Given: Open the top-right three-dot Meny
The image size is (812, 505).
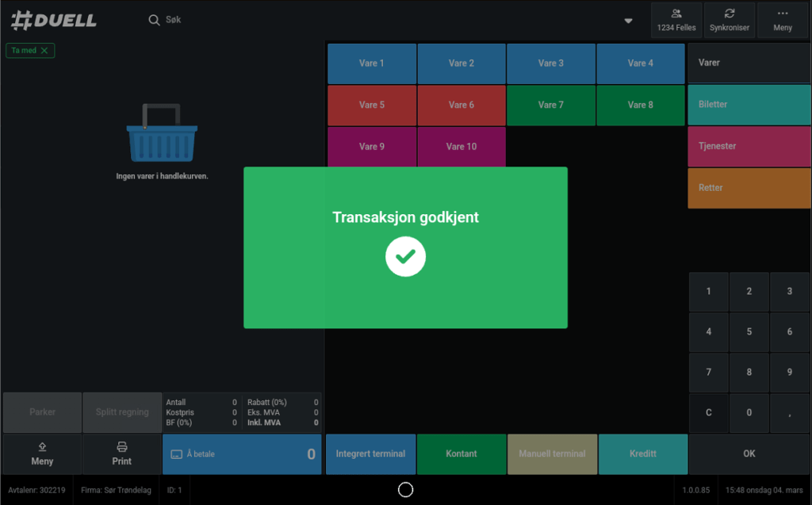Looking at the screenshot, I should click(782, 21).
